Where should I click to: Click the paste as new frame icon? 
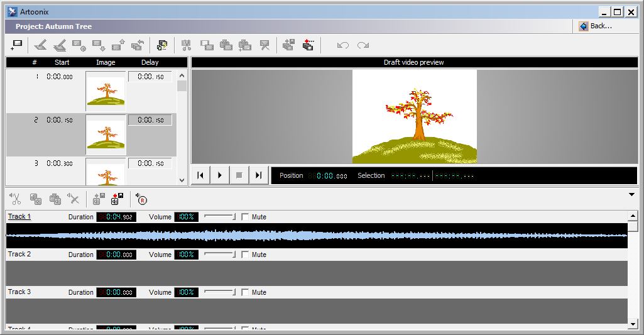coord(245,45)
